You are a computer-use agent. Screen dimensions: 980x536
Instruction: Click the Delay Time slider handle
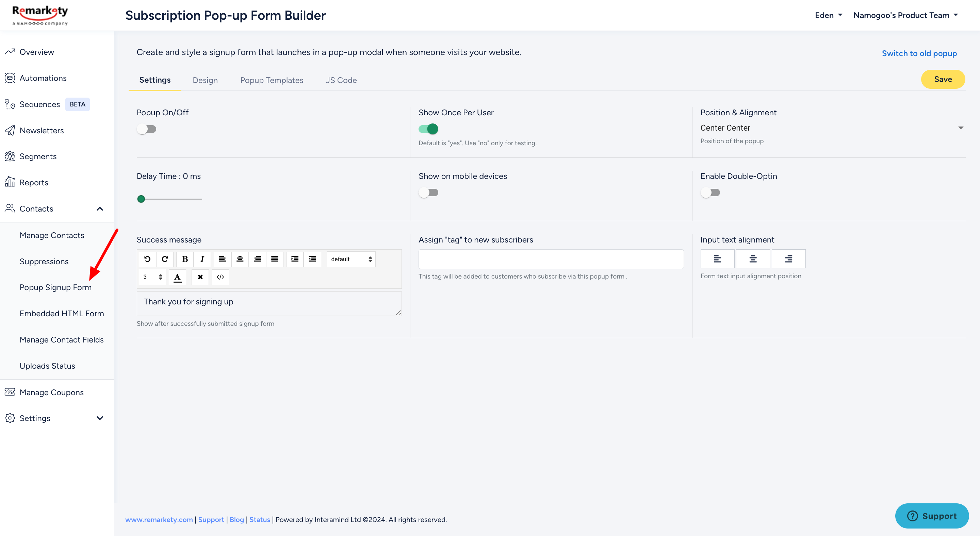141,199
